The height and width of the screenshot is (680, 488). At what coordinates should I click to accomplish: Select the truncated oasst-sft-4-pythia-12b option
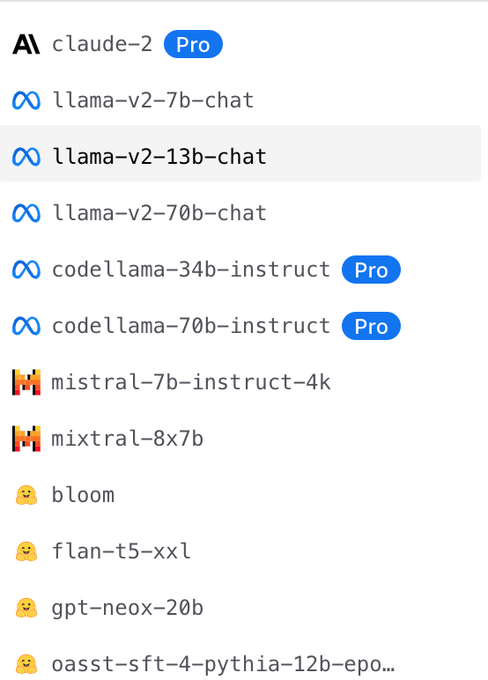click(x=240, y=664)
